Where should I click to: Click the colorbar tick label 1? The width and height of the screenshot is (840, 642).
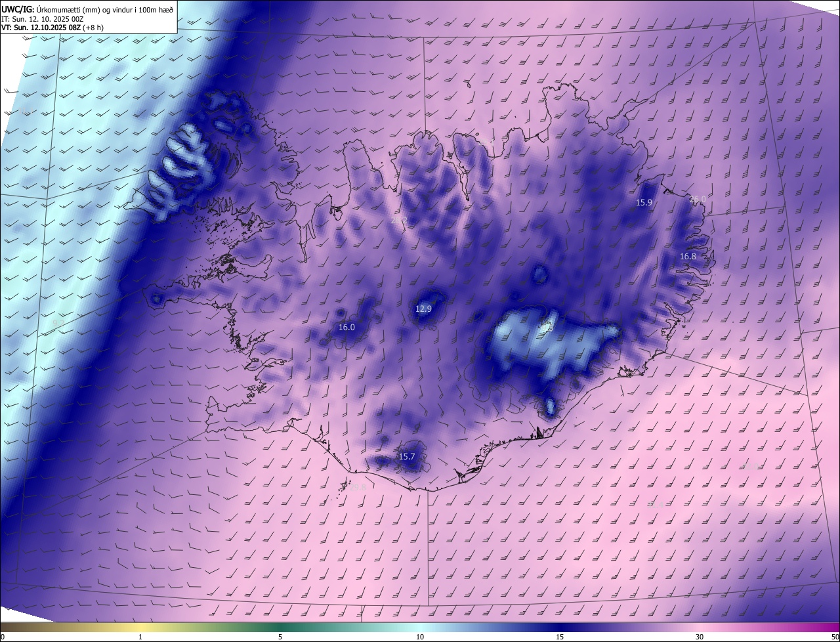pyautogui.click(x=140, y=637)
